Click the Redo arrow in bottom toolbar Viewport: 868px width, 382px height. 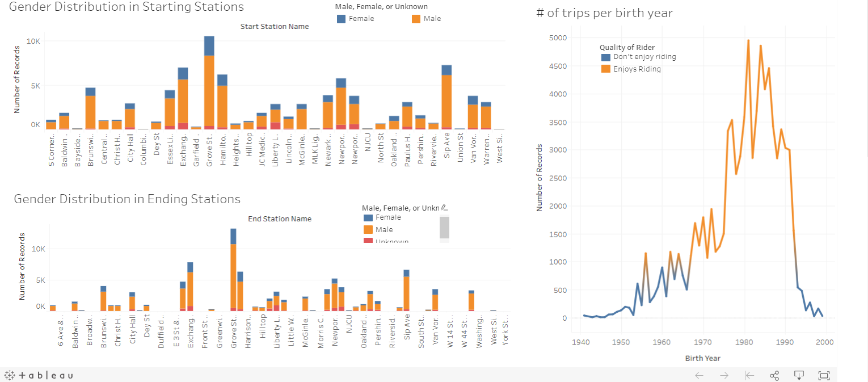(724, 375)
